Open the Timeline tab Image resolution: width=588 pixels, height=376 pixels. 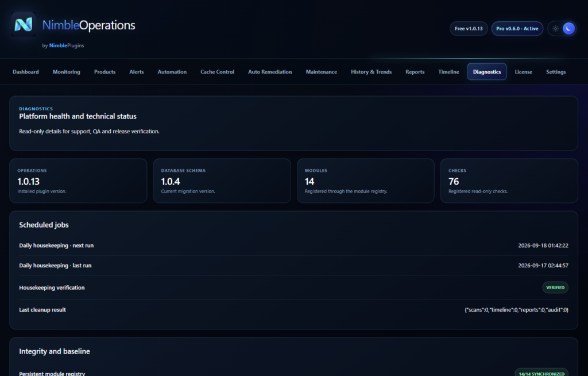(x=448, y=72)
